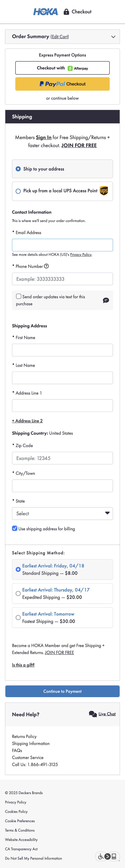Click the text message bubble icon
The image size is (125, 868).
tap(106, 300)
